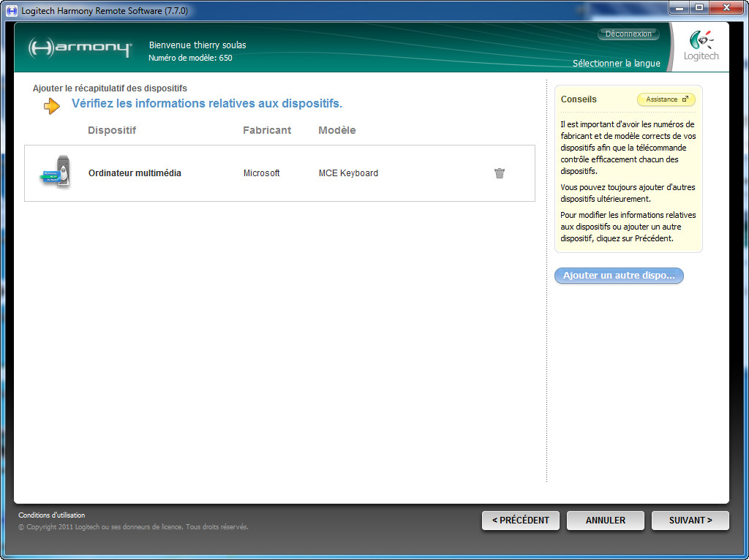
Task: Click the Harmony logo in header
Action: pos(80,48)
